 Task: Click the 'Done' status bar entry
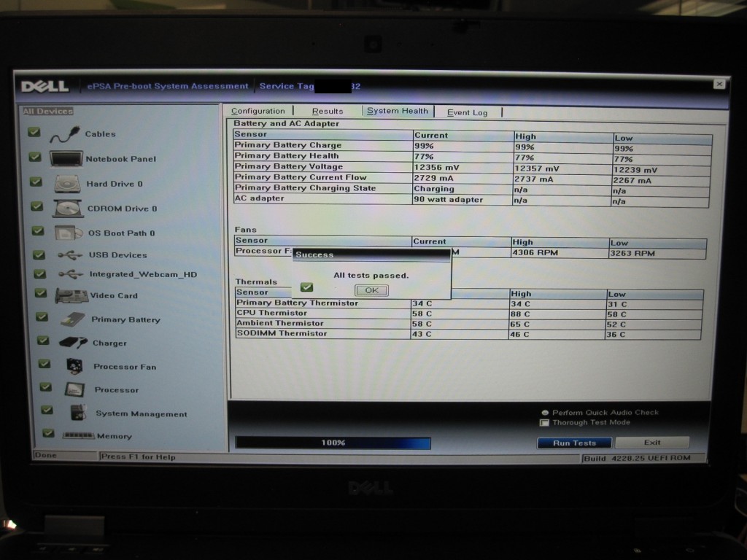[x=45, y=455]
